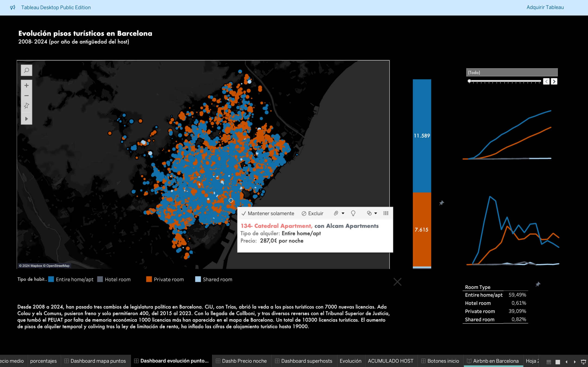Switch to Dashboard superhosts tab
Screen dimensions: 588x367
pos(303,361)
